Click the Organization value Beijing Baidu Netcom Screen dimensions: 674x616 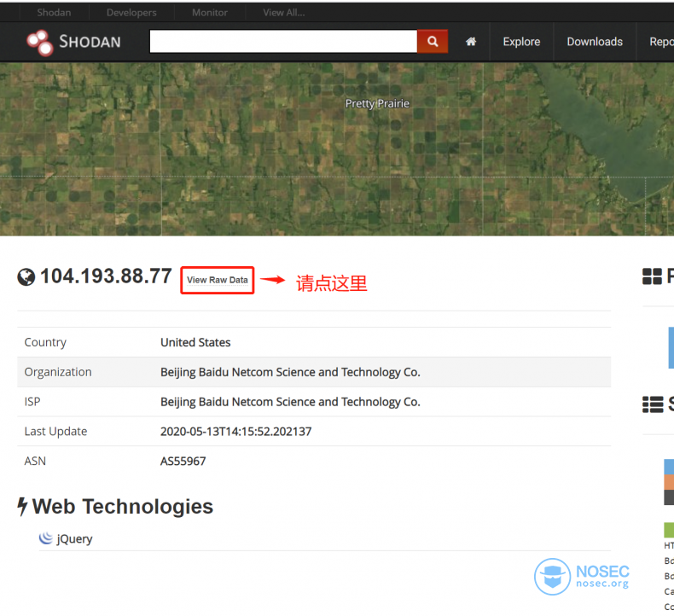pos(290,372)
